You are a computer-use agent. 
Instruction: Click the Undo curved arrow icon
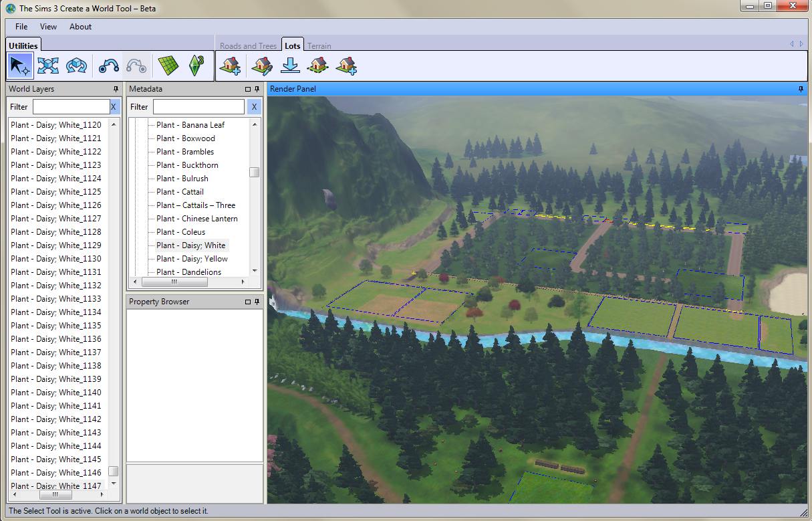point(108,66)
